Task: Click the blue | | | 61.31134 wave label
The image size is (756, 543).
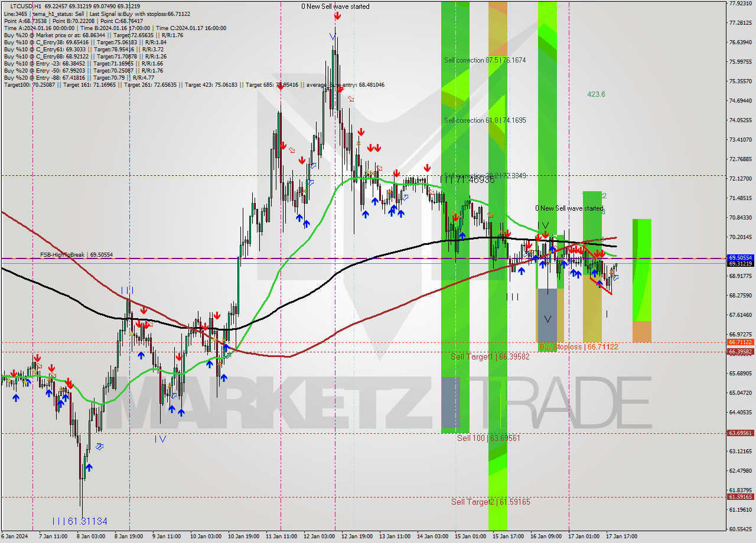Action: (80, 522)
